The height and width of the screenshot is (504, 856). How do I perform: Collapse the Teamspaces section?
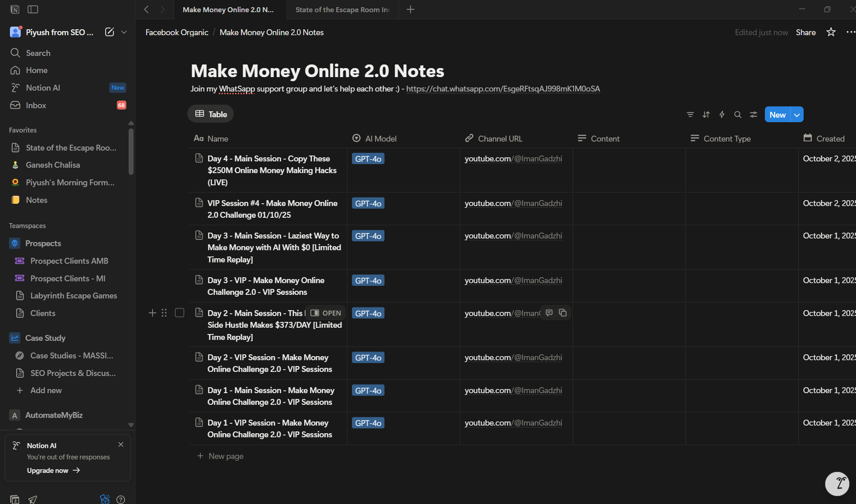pos(28,226)
